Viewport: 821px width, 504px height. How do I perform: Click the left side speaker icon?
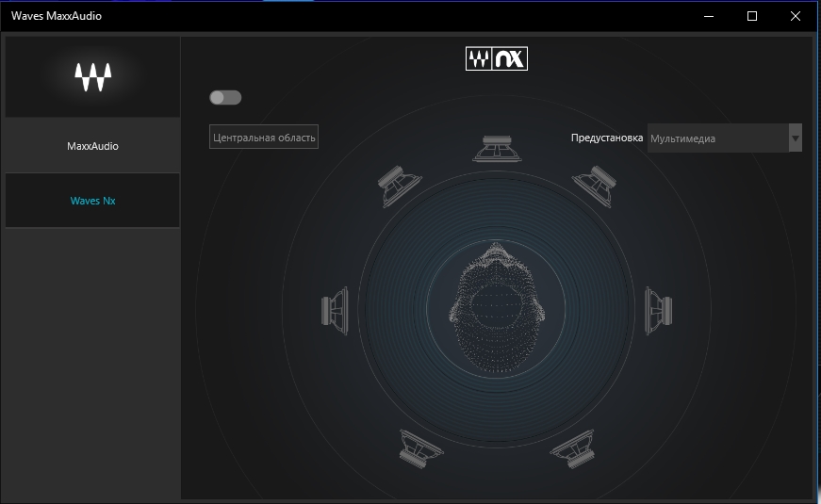(335, 311)
